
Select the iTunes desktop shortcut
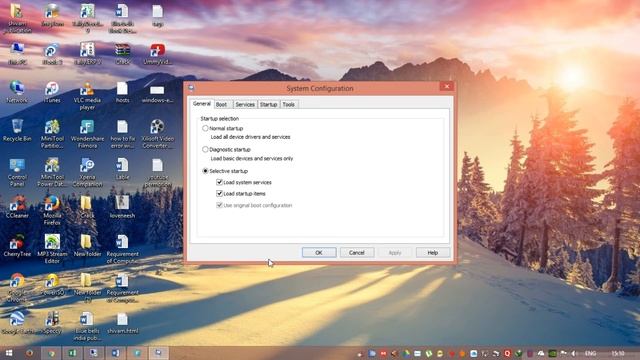(x=52, y=92)
